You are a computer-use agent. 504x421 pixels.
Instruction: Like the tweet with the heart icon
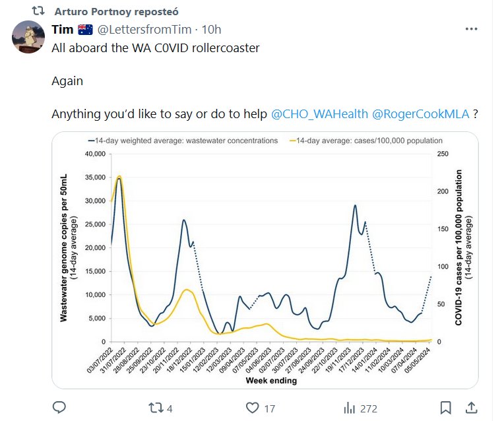(252, 408)
